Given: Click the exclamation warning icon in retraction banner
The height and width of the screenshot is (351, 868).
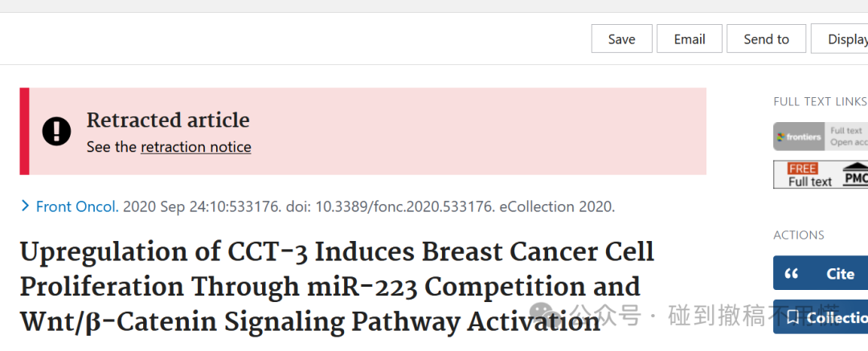Looking at the screenshot, I should click(56, 132).
